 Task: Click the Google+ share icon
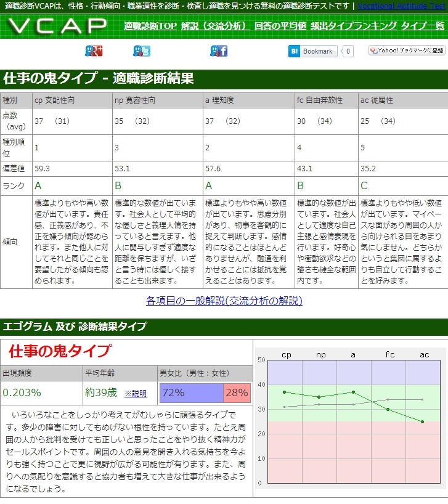pyautogui.click(x=93, y=51)
